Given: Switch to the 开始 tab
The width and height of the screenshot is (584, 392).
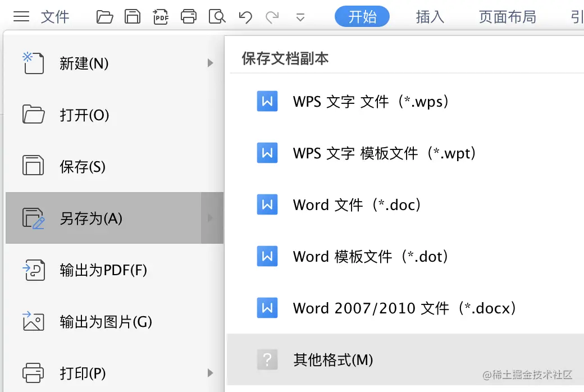Looking at the screenshot, I should coord(362,16).
